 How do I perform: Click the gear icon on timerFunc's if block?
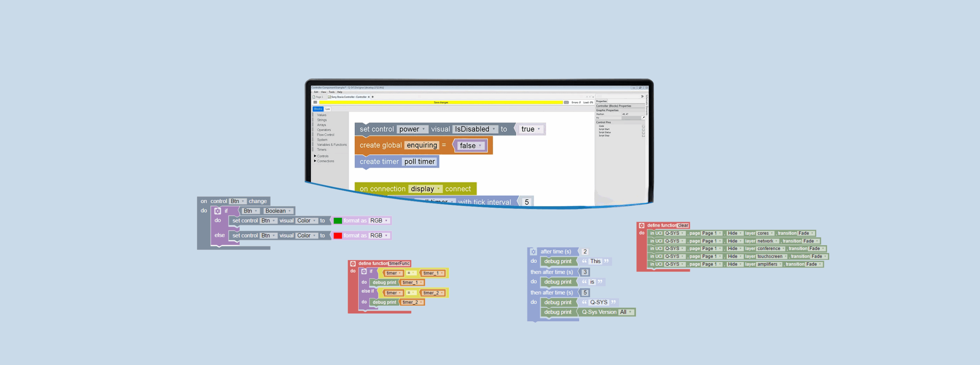pyautogui.click(x=364, y=271)
